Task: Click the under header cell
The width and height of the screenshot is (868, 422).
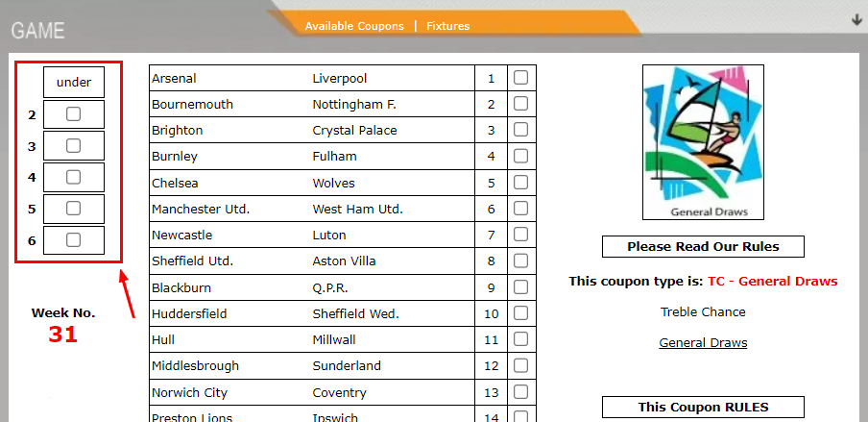Action: tap(73, 82)
